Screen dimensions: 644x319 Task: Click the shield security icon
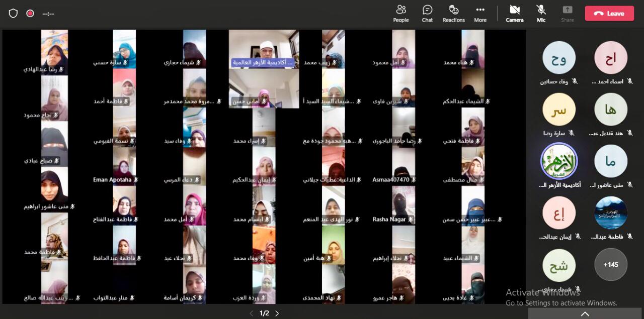[13, 14]
